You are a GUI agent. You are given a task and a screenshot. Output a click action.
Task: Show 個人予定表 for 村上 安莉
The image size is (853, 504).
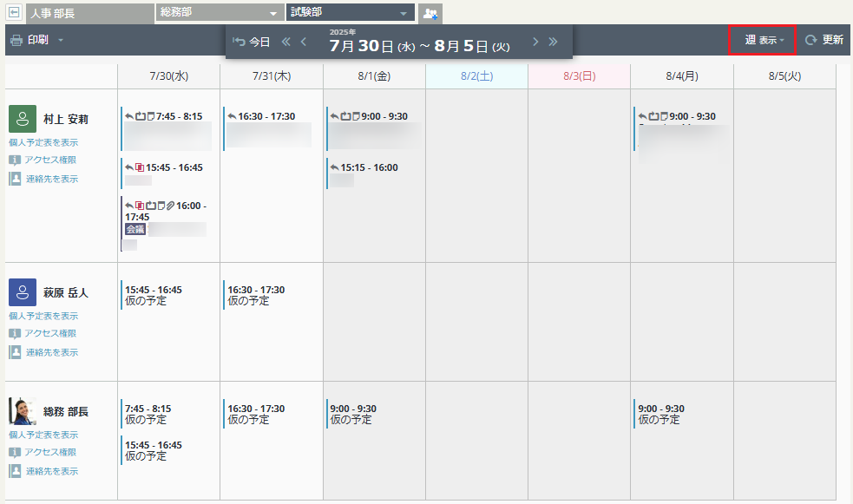[43, 142]
